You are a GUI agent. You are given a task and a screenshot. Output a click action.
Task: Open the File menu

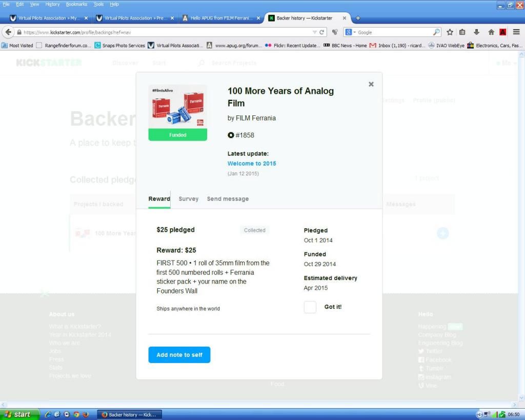pos(6,4)
